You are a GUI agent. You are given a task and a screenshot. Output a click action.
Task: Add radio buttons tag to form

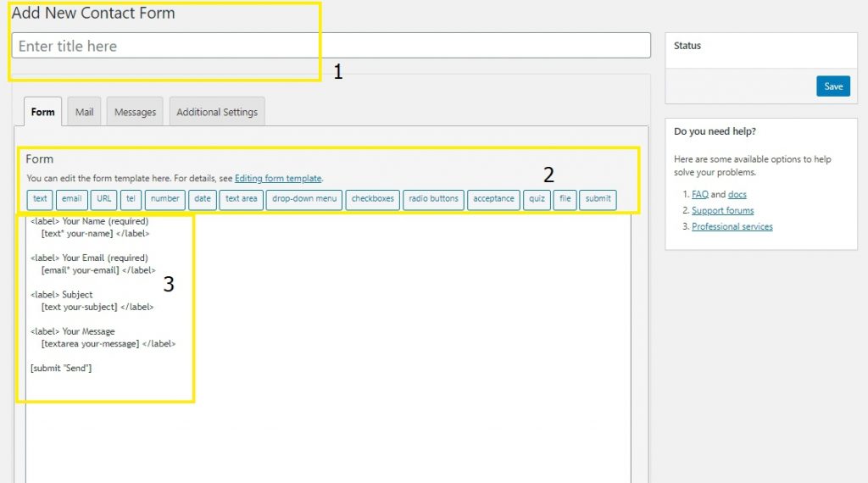433,199
